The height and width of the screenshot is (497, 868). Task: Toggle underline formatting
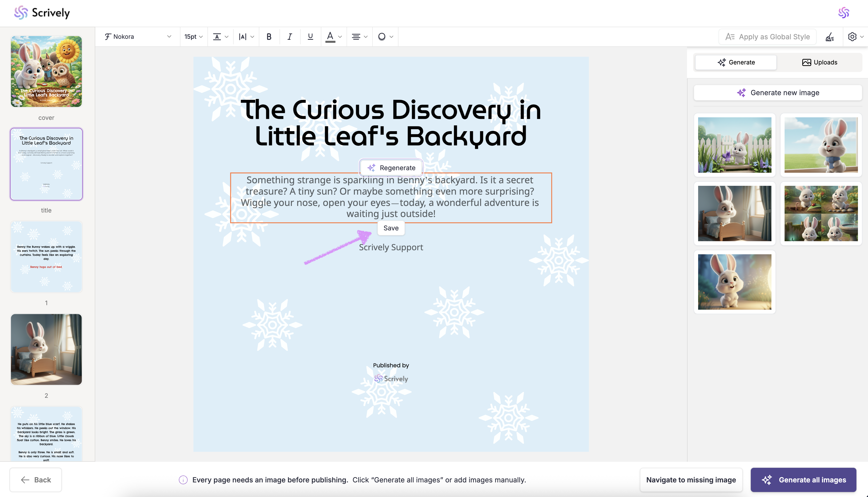tap(310, 37)
